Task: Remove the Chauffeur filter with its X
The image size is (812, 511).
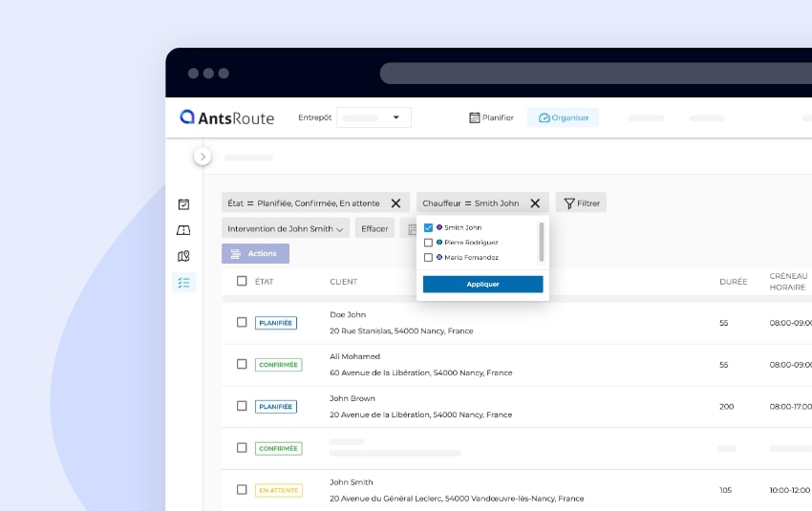Action: click(x=535, y=202)
